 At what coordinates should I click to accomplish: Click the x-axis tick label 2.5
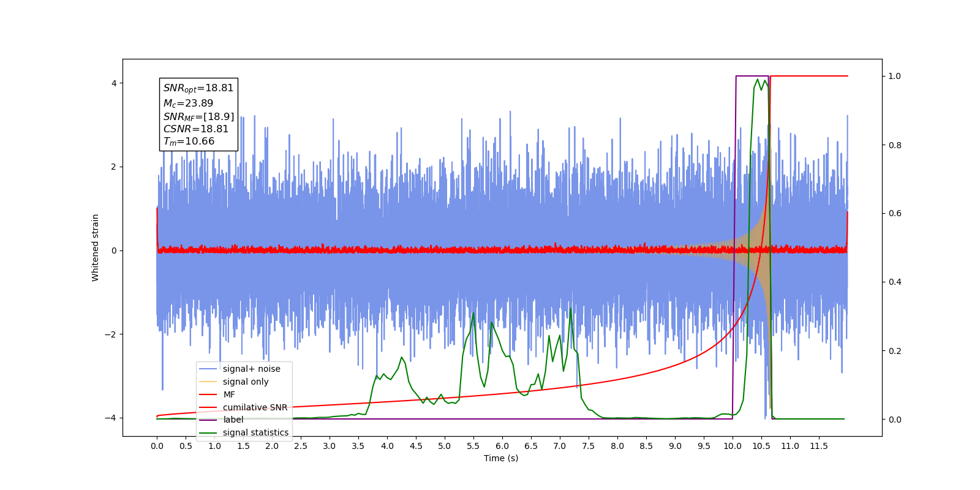pyautogui.click(x=301, y=446)
